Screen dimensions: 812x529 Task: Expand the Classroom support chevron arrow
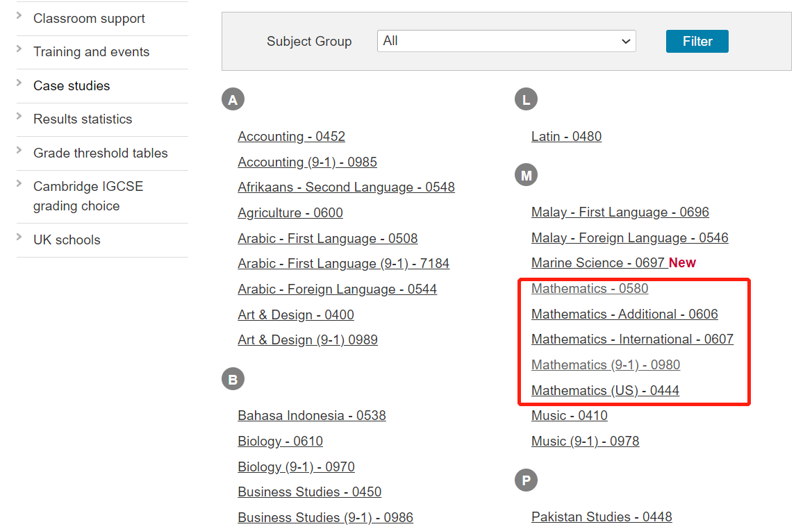coord(19,15)
